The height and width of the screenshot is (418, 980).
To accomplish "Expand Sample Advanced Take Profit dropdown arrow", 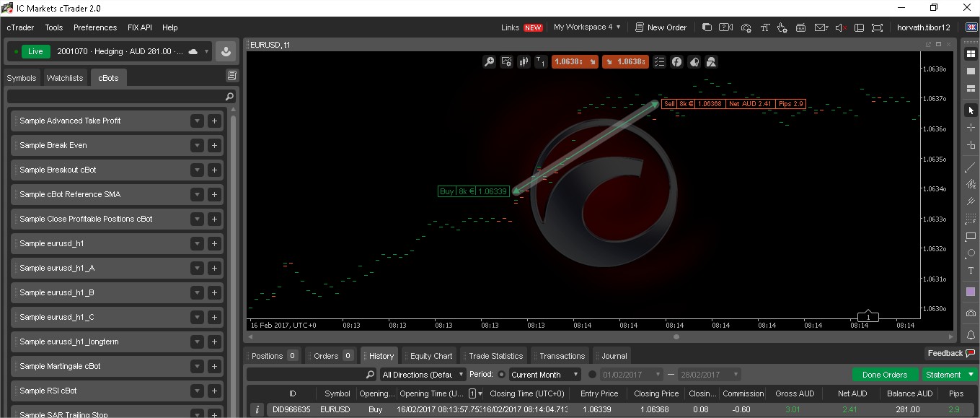I will pos(197,121).
